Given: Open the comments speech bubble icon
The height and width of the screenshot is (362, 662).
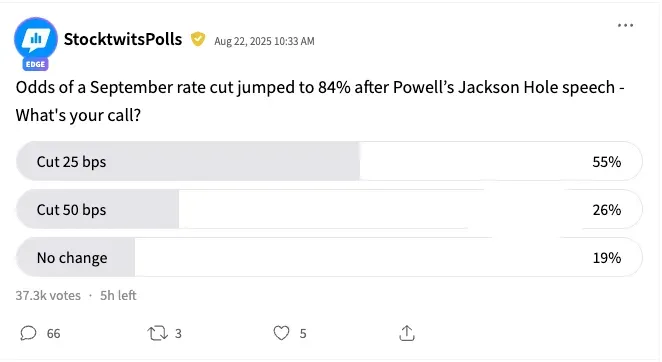Looking at the screenshot, I should coord(28,333).
